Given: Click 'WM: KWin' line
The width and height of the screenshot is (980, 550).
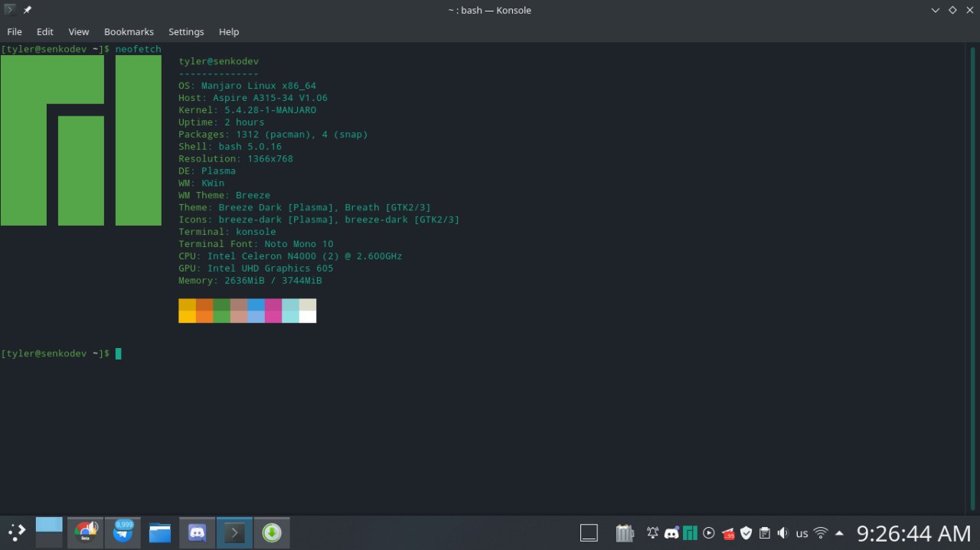Looking at the screenshot, I should [x=201, y=184].
